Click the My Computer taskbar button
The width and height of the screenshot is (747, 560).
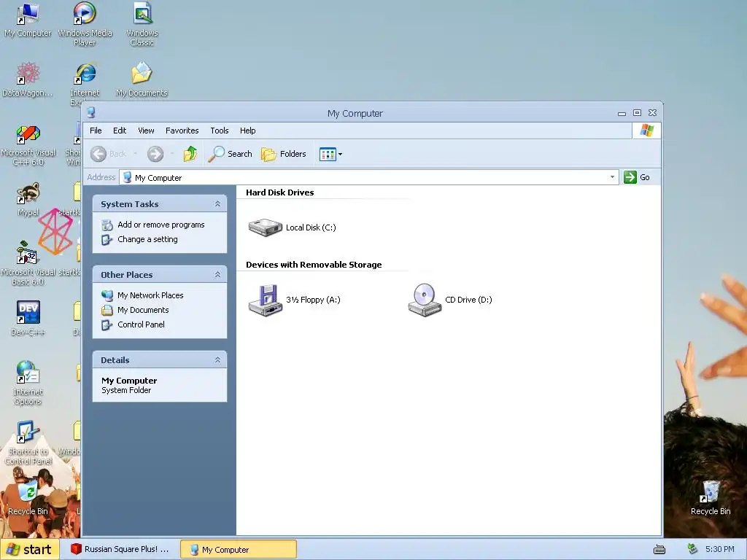click(x=239, y=549)
